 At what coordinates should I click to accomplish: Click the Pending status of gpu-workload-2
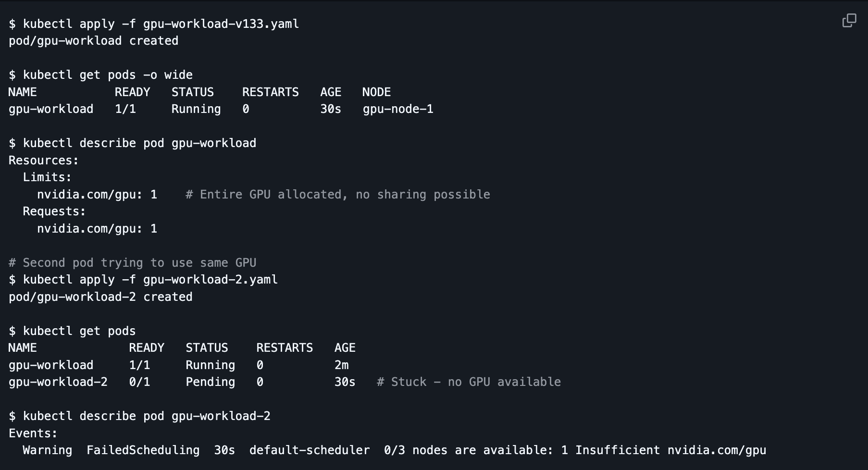click(x=210, y=382)
